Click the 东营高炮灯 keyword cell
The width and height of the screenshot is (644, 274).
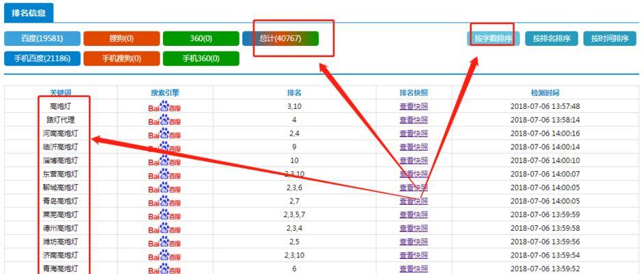[60, 174]
